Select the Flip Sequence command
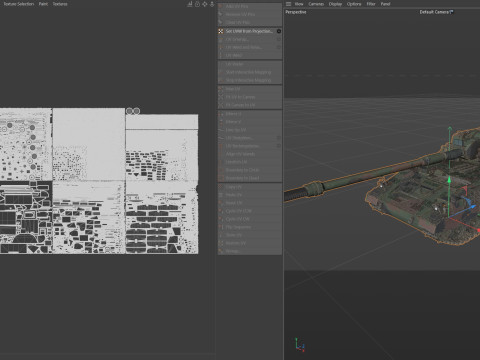The image size is (480, 360). click(250, 227)
